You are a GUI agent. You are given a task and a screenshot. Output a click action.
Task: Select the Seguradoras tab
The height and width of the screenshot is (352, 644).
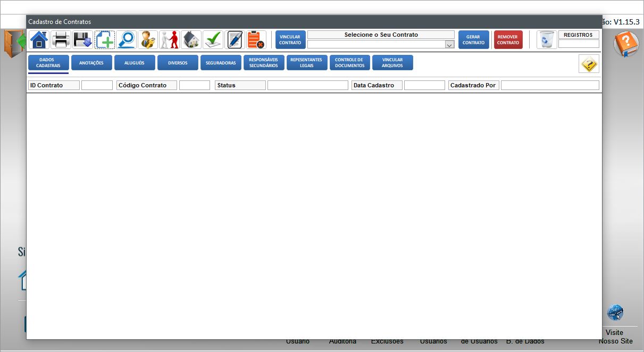click(221, 63)
